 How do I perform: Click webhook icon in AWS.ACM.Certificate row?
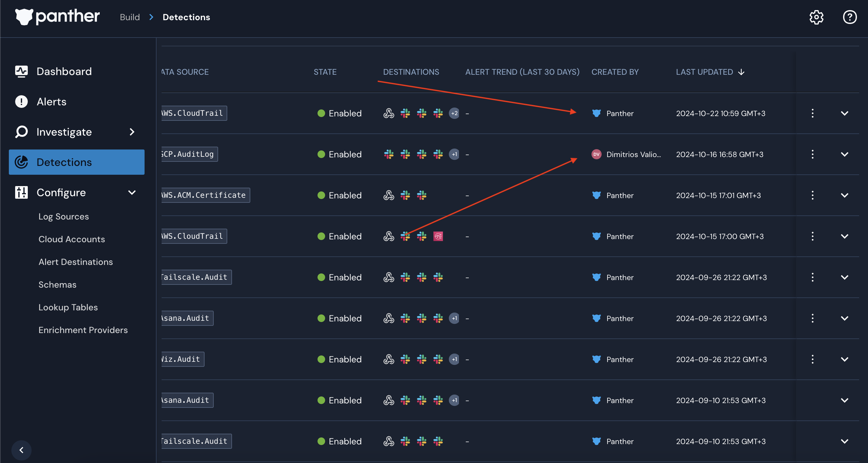(x=389, y=195)
